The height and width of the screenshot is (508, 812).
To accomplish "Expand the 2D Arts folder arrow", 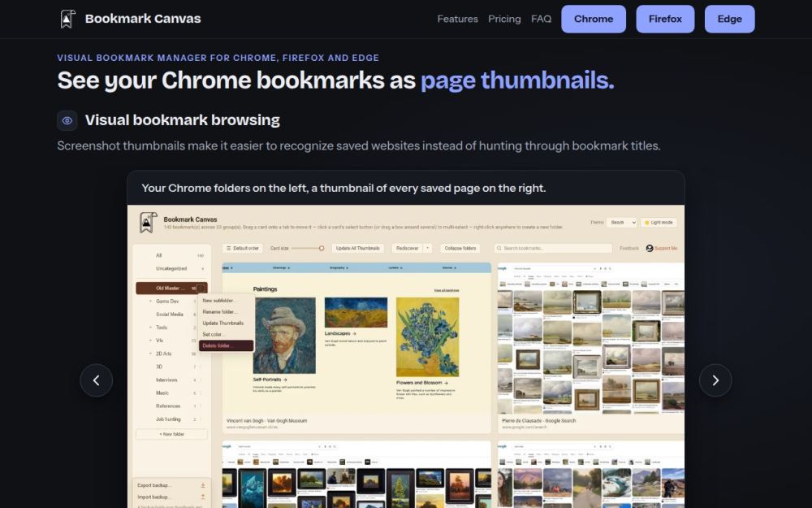I will click(x=151, y=354).
